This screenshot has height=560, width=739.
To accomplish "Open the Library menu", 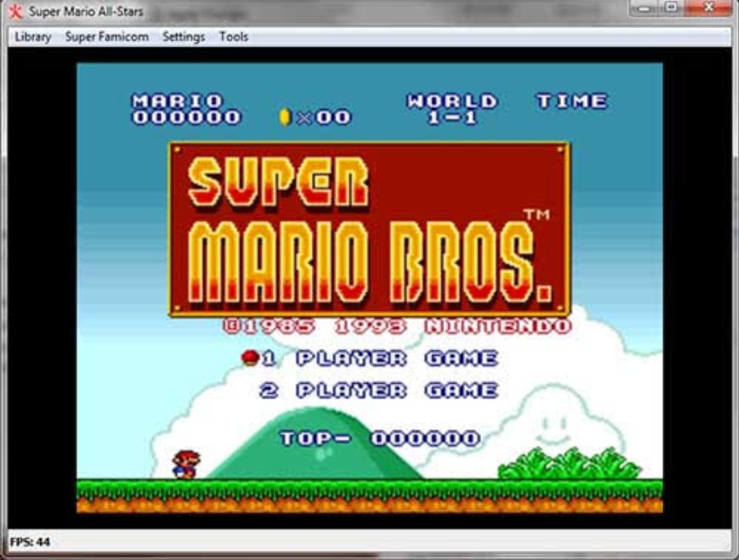I will click(33, 37).
